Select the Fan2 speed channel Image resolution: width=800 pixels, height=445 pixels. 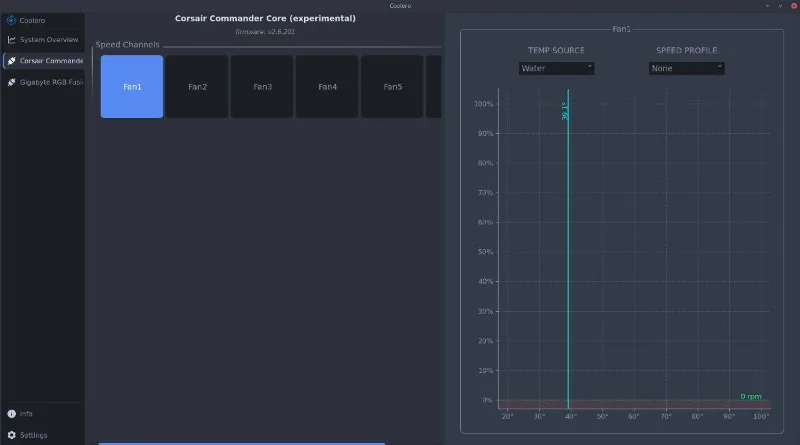click(x=197, y=87)
